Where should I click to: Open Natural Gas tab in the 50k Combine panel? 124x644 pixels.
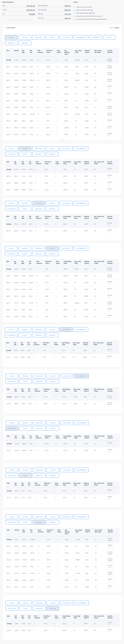click(x=25, y=43)
